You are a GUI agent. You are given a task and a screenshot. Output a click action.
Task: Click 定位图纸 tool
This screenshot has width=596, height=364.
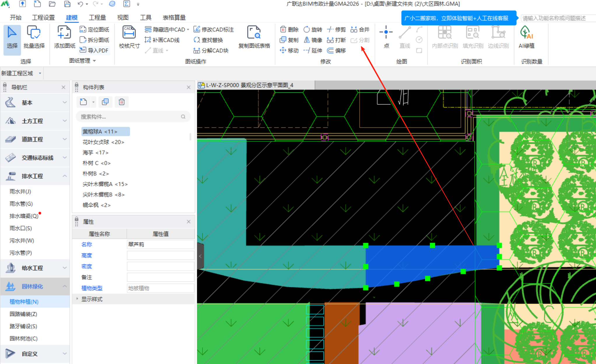coord(94,29)
